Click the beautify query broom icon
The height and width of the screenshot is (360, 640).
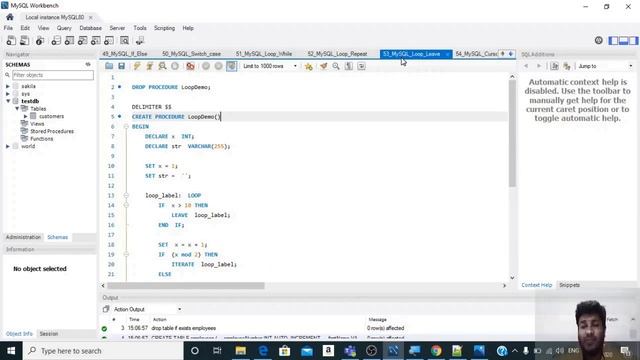click(x=324, y=66)
